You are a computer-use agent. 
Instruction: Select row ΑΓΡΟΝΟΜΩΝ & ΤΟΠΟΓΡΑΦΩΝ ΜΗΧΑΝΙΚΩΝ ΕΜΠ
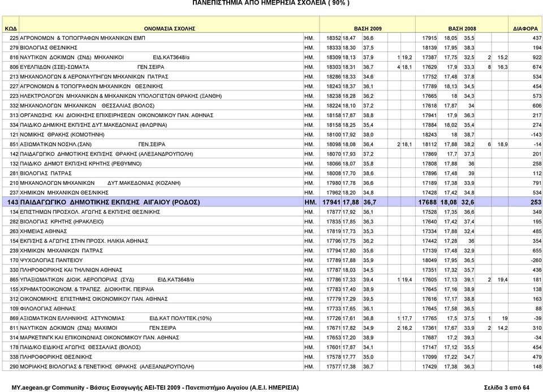272,38
